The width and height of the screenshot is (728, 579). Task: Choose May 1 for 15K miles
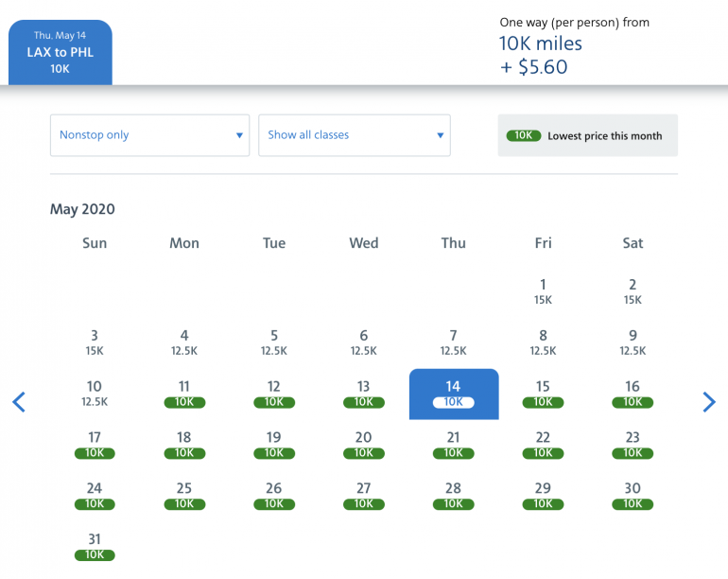(543, 291)
